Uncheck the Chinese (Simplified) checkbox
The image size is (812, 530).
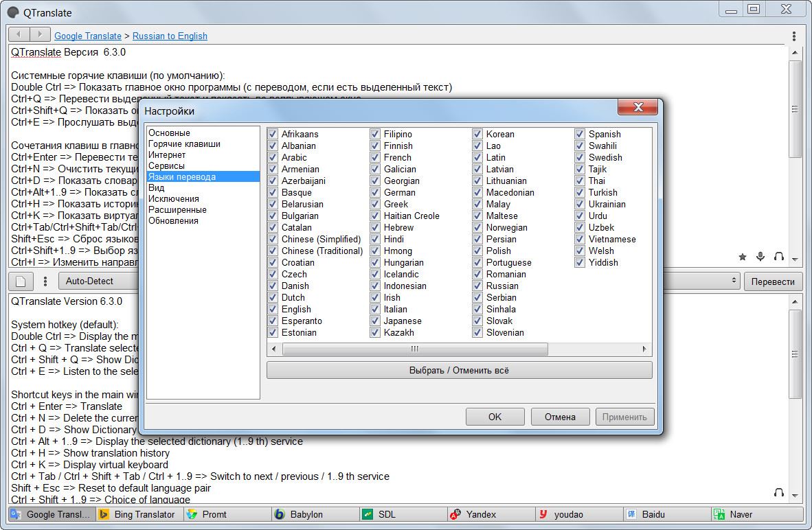[273, 239]
